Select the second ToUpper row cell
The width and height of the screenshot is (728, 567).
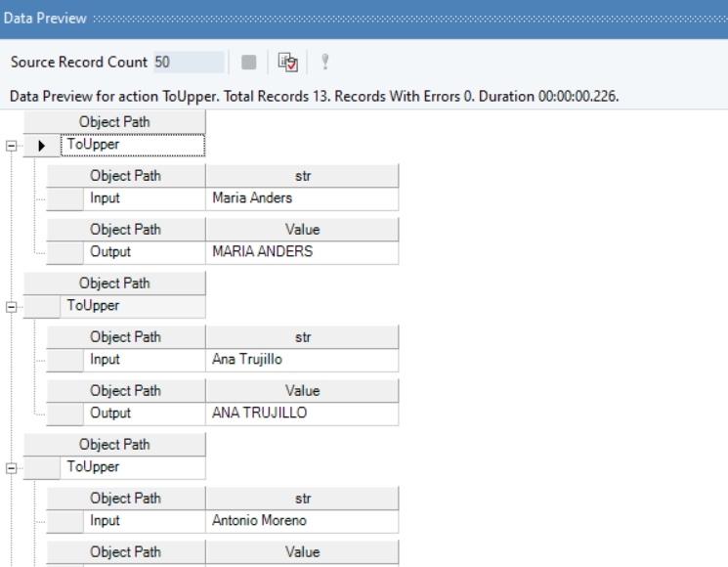(x=132, y=306)
